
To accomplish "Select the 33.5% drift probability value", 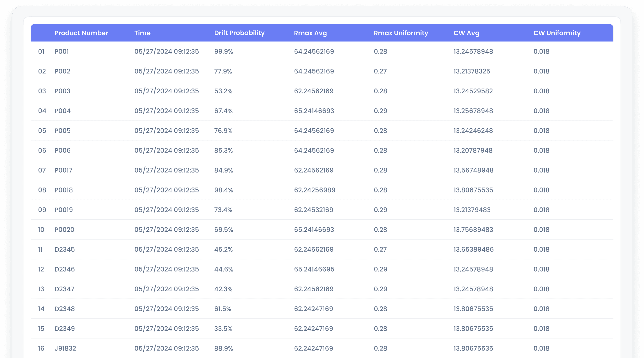I will (223, 329).
